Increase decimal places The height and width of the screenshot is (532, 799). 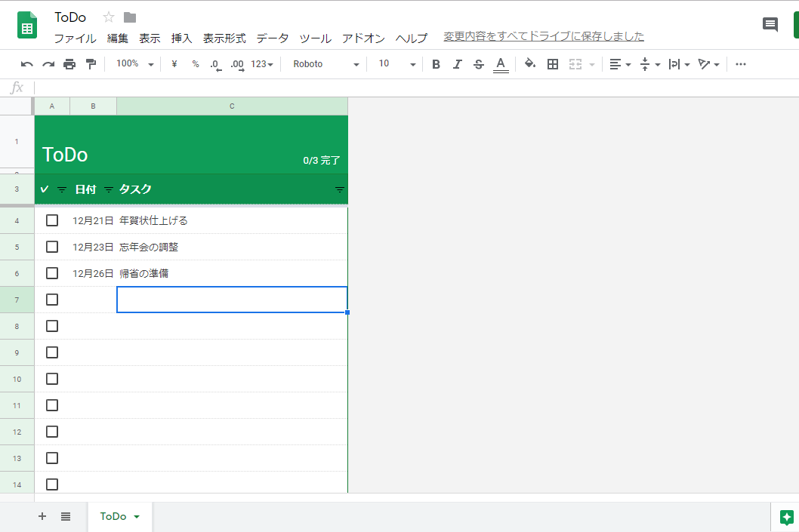click(x=237, y=65)
